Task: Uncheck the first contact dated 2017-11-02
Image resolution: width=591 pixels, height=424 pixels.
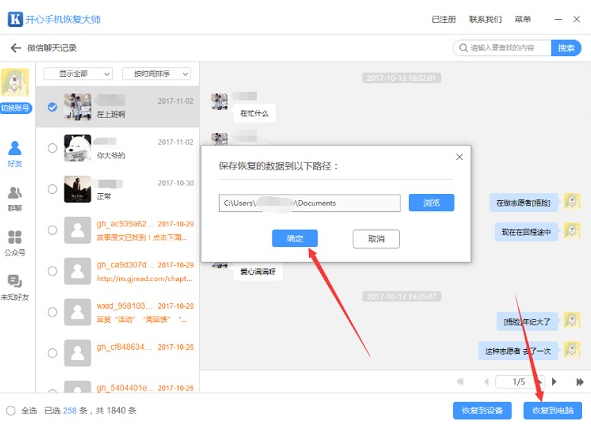Action: click(x=53, y=107)
